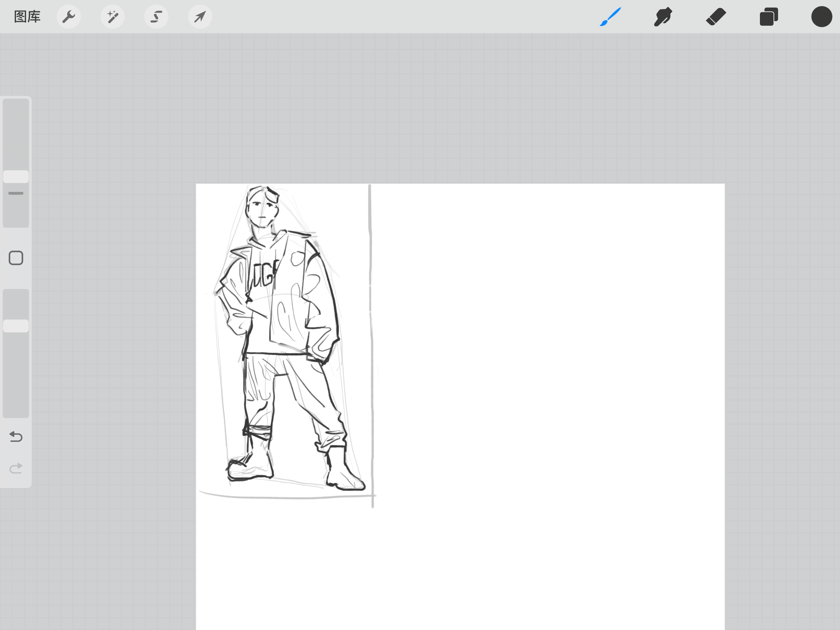Click the sketched figure's head on canvas
Viewport: 840px width, 630px height.
262,209
